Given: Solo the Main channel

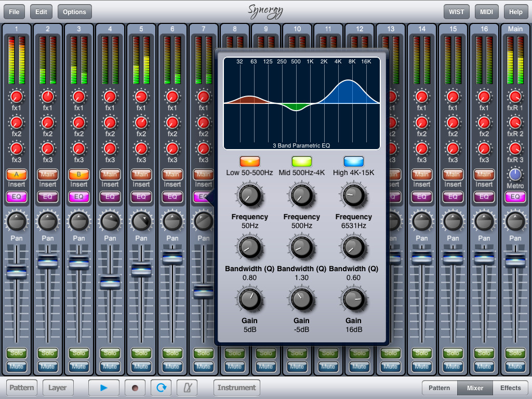Looking at the screenshot, I should click(515, 353).
